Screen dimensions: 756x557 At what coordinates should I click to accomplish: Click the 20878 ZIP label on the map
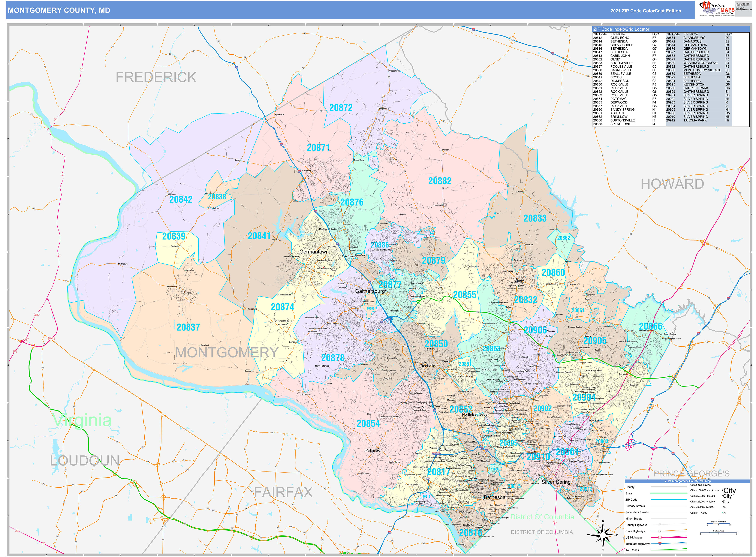333,358
